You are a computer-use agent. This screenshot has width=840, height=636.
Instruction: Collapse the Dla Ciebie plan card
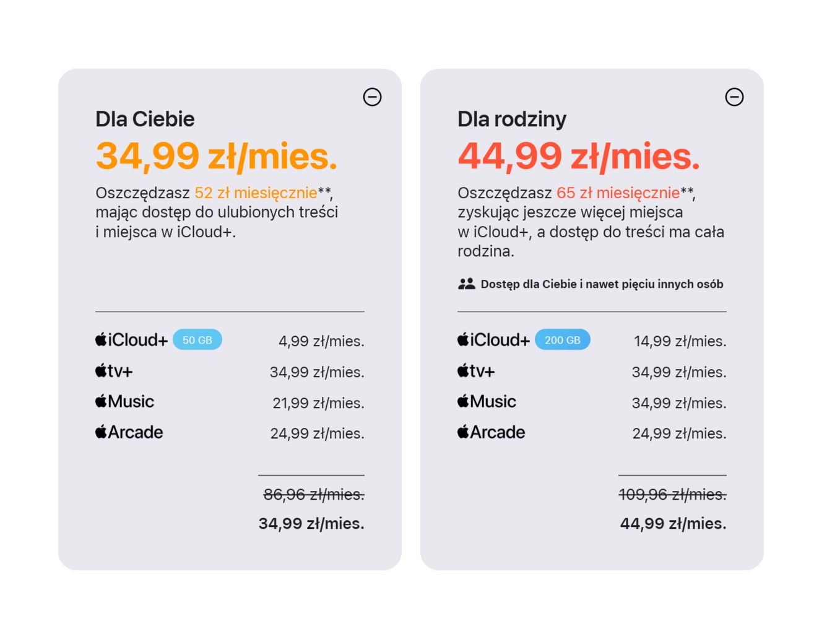pyautogui.click(x=372, y=97)
